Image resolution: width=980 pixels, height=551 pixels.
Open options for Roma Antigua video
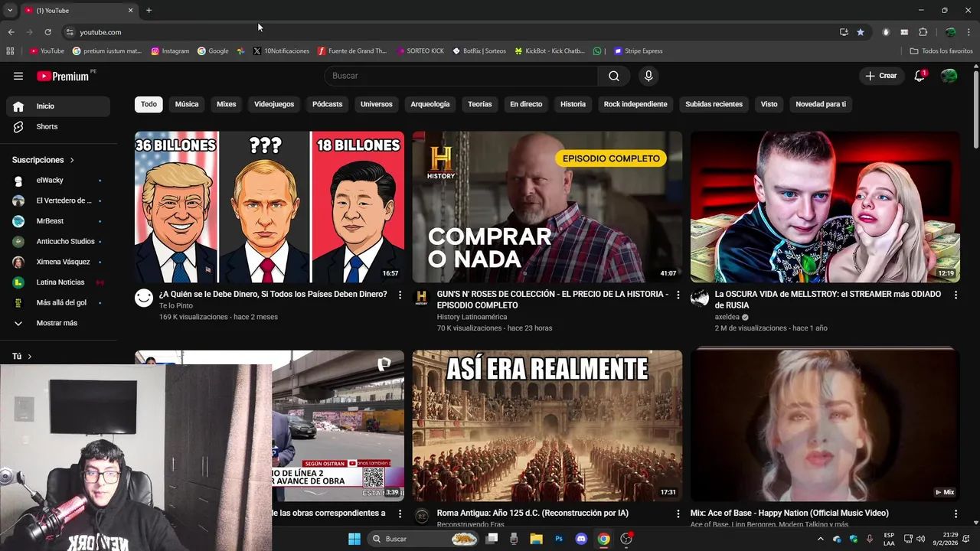click(x=678, y=514)
